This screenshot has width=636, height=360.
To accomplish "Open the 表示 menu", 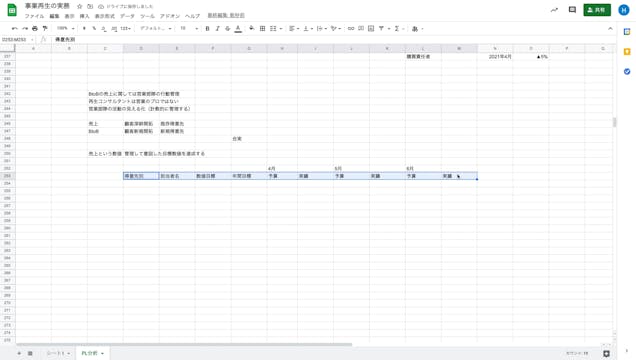I will (70, 16).
